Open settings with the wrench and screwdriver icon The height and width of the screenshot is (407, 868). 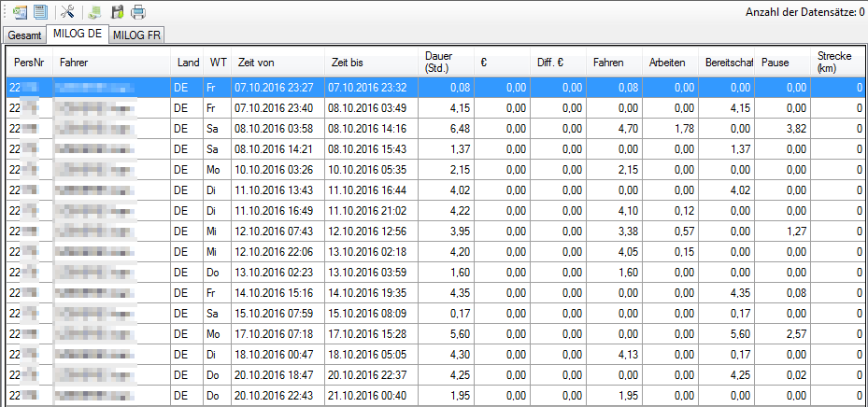pos(67,11)
